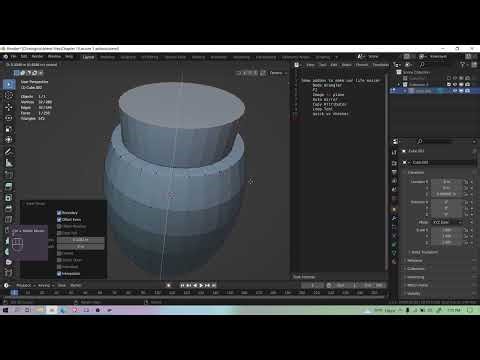Enable the Edge Rail checkbox
The image size is (480, 360).
coord(59,233)
